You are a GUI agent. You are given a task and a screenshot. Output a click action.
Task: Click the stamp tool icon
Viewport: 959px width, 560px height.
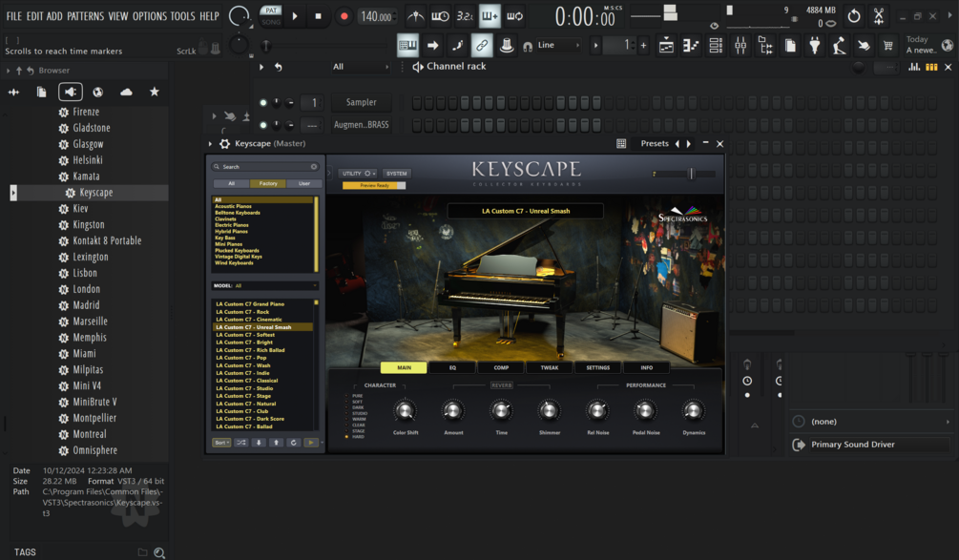click(507, 45)
